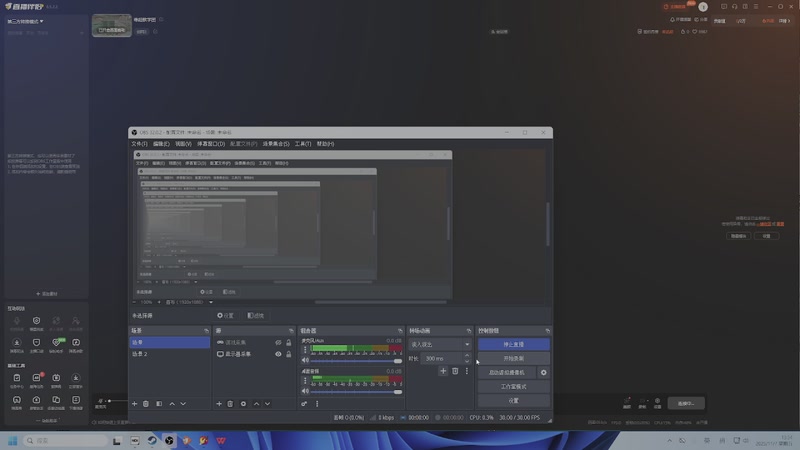
Task: Move source down in sources panel
Action: pos(267,404)
